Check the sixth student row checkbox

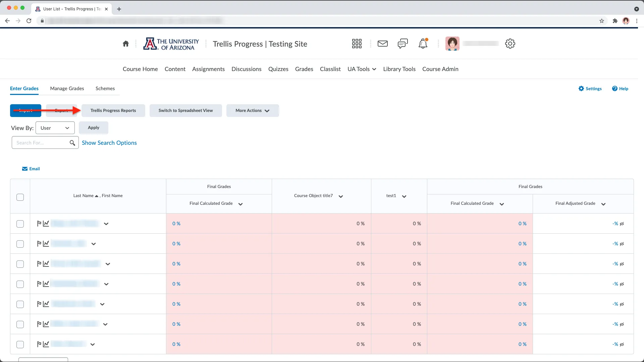(20, 324)
